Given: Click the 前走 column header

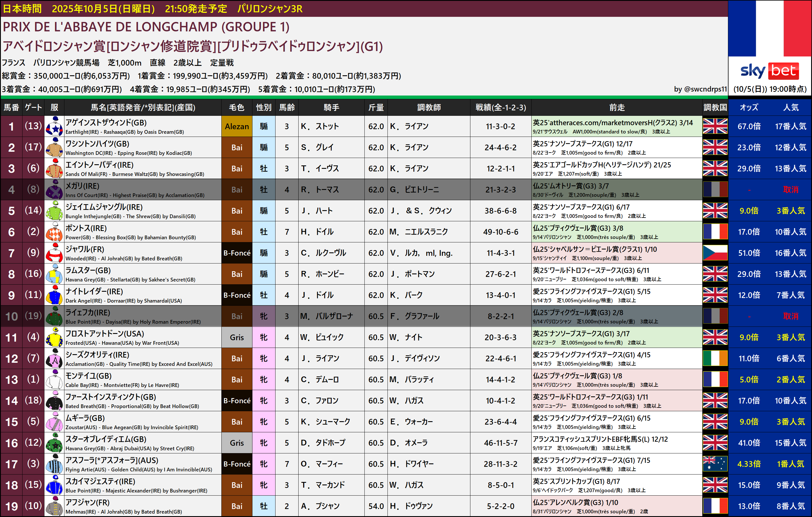Looking at the screenshot, I should 617,107.
